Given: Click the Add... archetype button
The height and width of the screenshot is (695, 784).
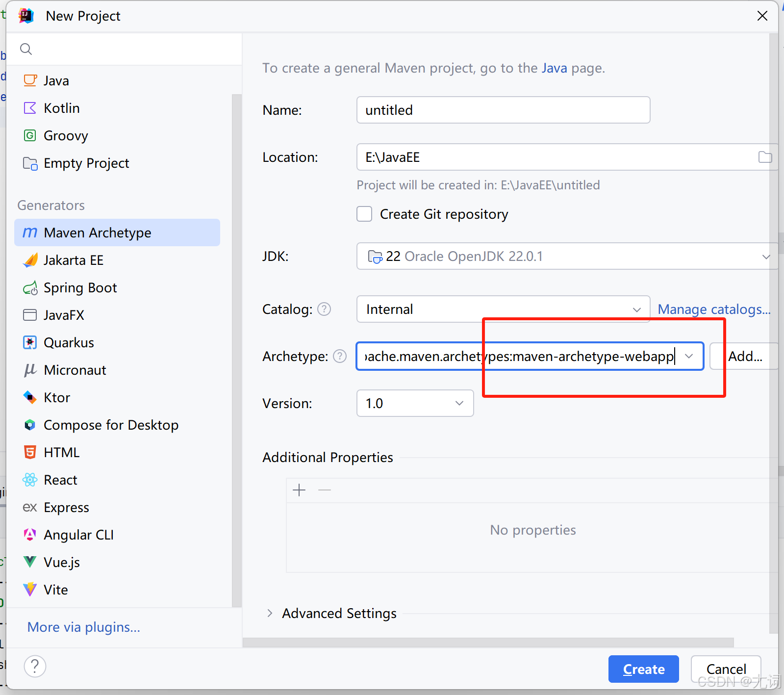Looking at the screenshot, I should [x=744, y=356].
